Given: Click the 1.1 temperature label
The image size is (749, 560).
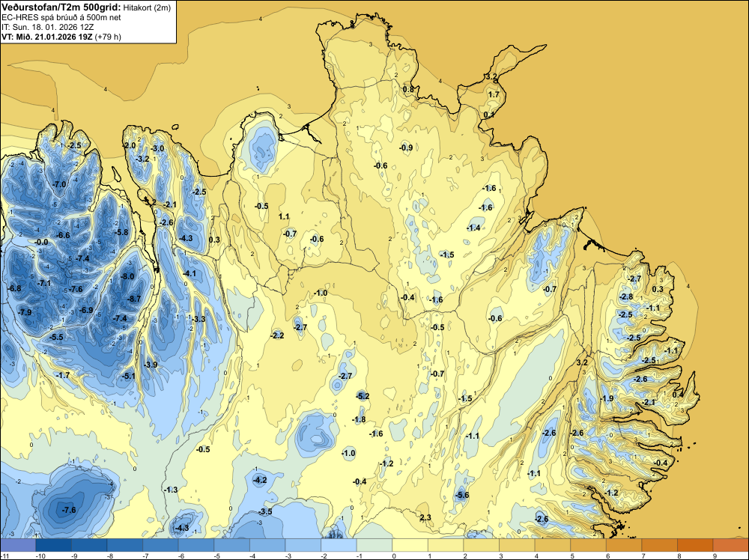Looking at the screenshot, I should coord(284,217).
